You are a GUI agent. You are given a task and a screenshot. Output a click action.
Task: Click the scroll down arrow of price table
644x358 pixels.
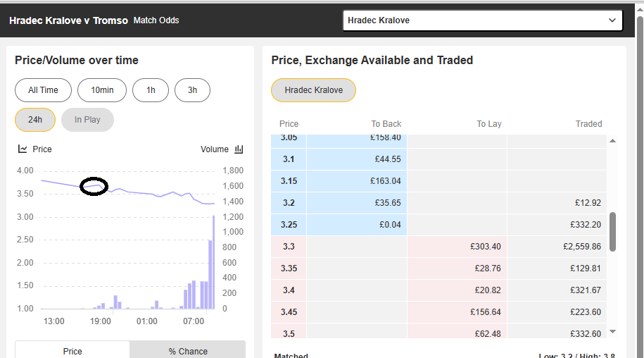click(612, 331)
